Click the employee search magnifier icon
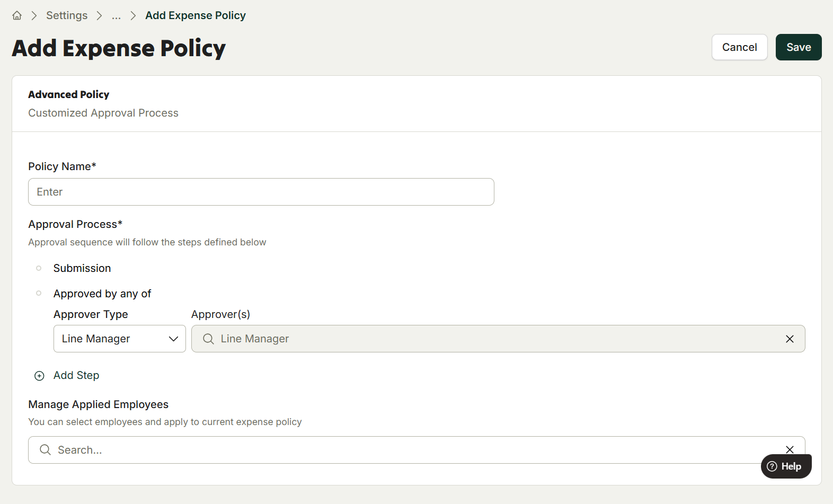833x504 pixels. (x=45, y=450)
